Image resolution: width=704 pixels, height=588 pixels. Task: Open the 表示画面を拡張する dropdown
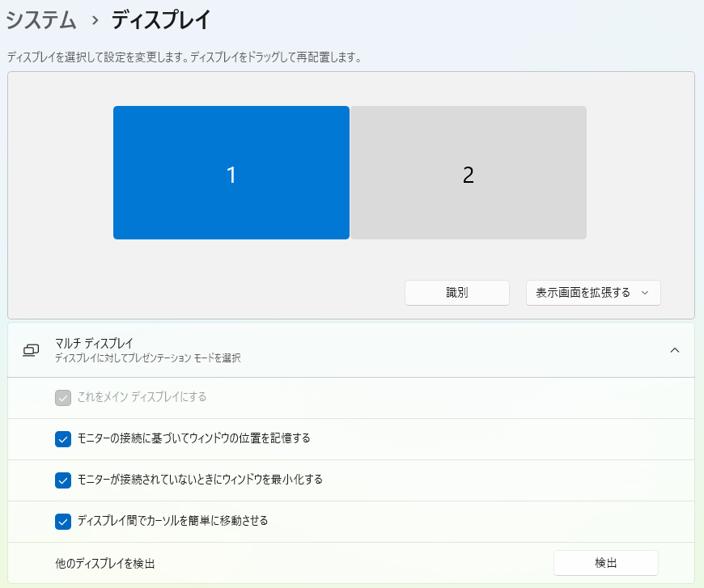583,293
